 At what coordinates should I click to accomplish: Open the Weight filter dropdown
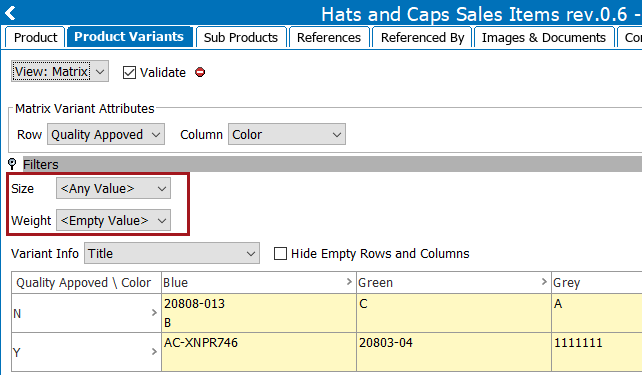(x=113, y=220)
